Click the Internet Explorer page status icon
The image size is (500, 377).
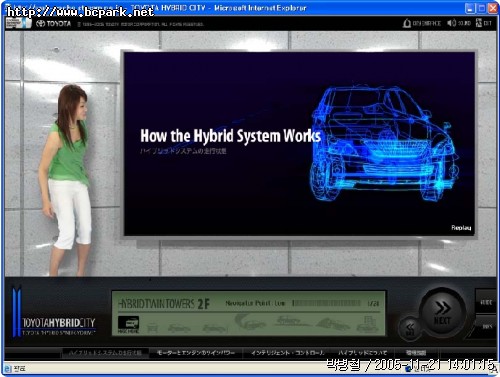point(8,369)
